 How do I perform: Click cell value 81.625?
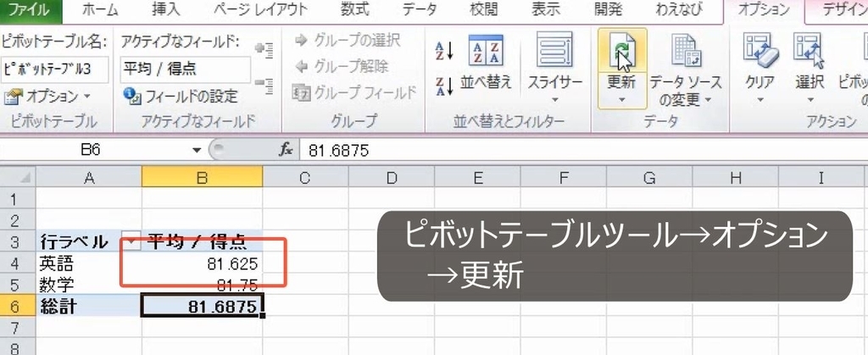(x=202, y=263)
